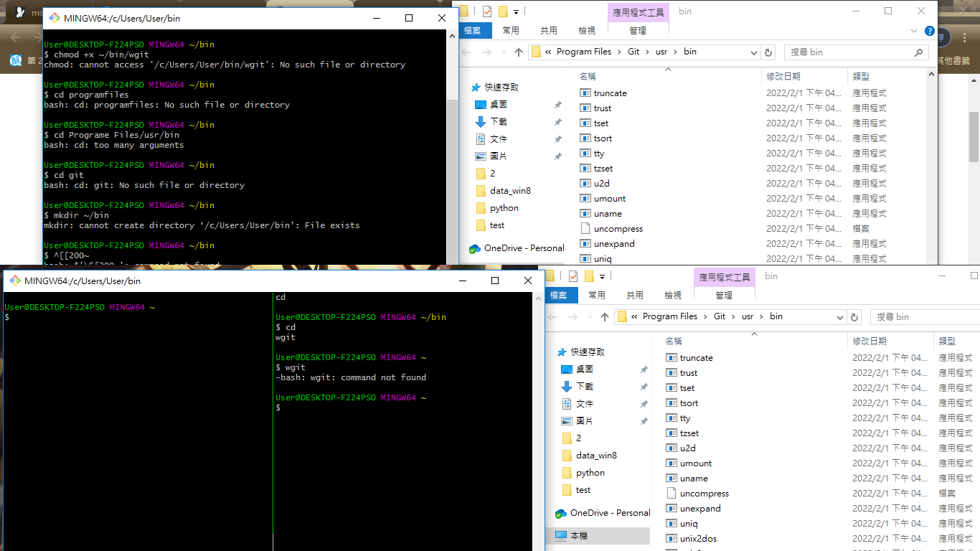The height and width of the screenshot is (551, 980).
Task: Click the Git breadcrumb in the rear Explorer address bar
Action: coord(633,52)
